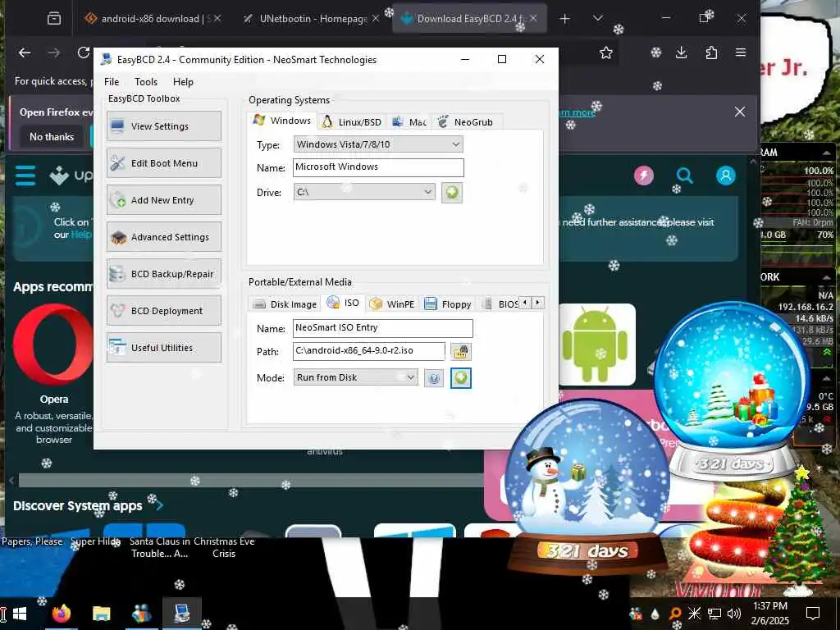
Task: Click green add ISO entry button beside Mode
Action: click(461, 378)
